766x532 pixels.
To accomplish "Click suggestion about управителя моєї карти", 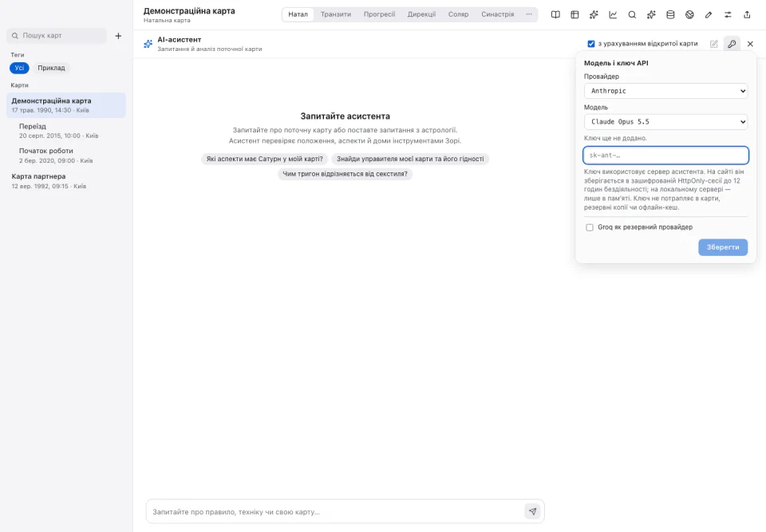I will 410,159.
